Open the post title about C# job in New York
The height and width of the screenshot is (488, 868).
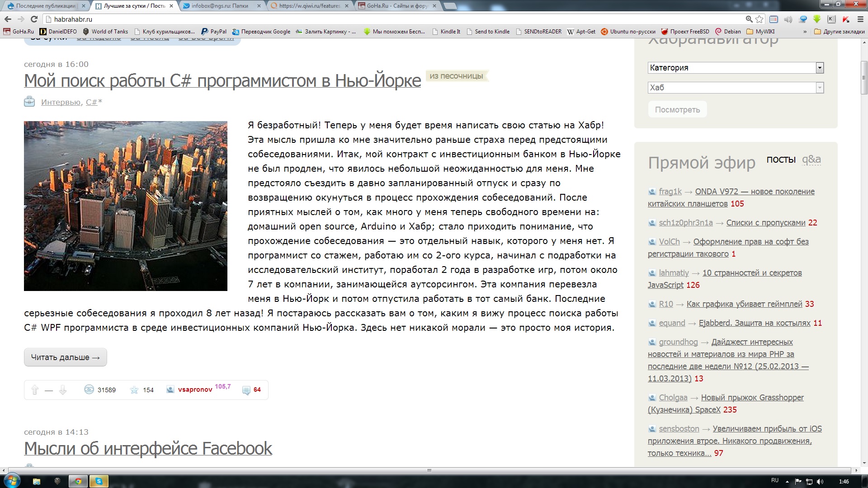click(222, 81)
